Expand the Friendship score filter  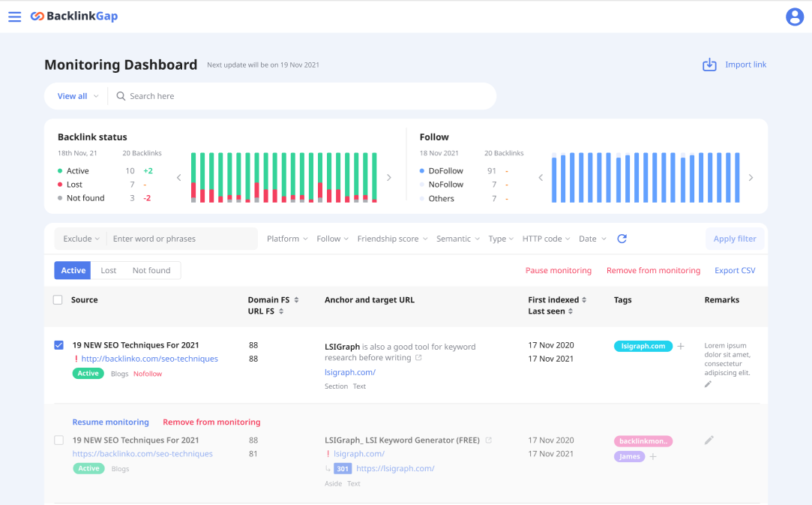tap(393, 239)
